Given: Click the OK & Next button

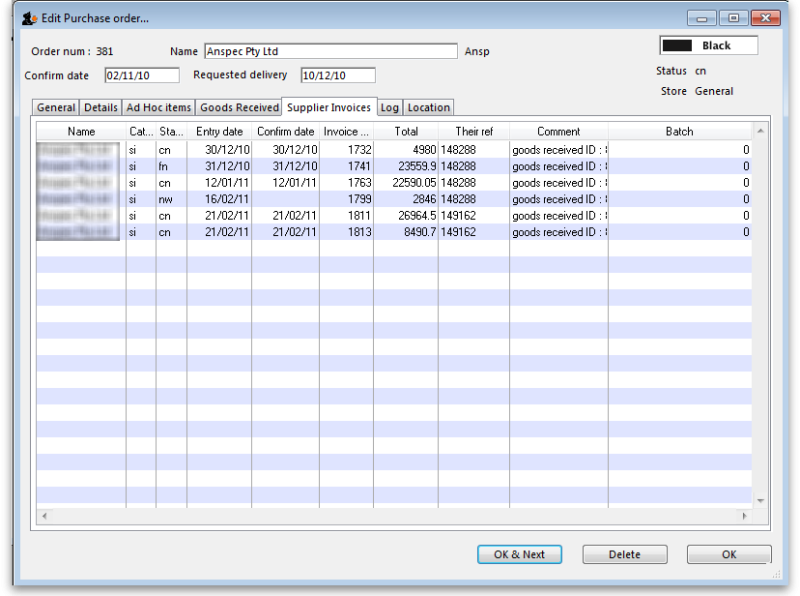Looking at the screenshot, I should point(519,554).
